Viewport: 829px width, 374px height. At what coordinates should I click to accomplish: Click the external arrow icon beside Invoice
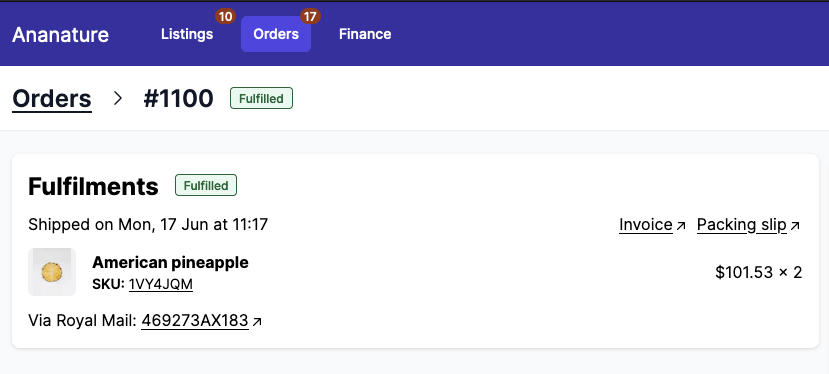(x=681, y=226)
